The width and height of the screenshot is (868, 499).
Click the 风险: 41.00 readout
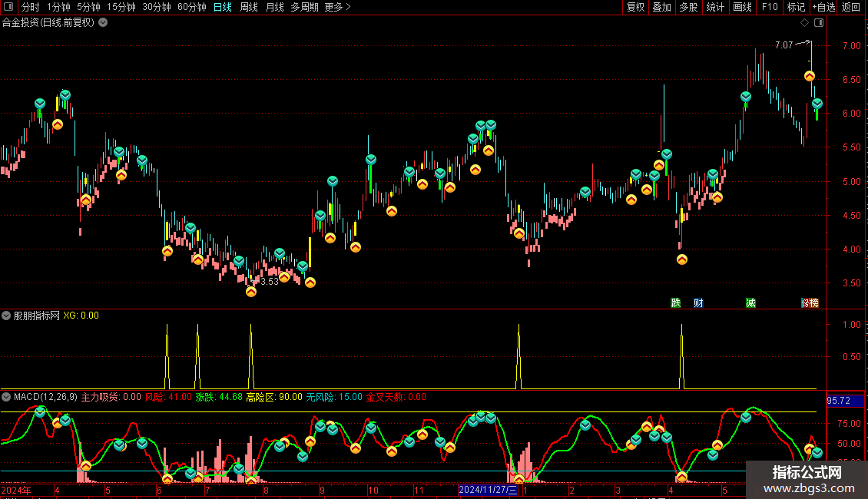168,397
